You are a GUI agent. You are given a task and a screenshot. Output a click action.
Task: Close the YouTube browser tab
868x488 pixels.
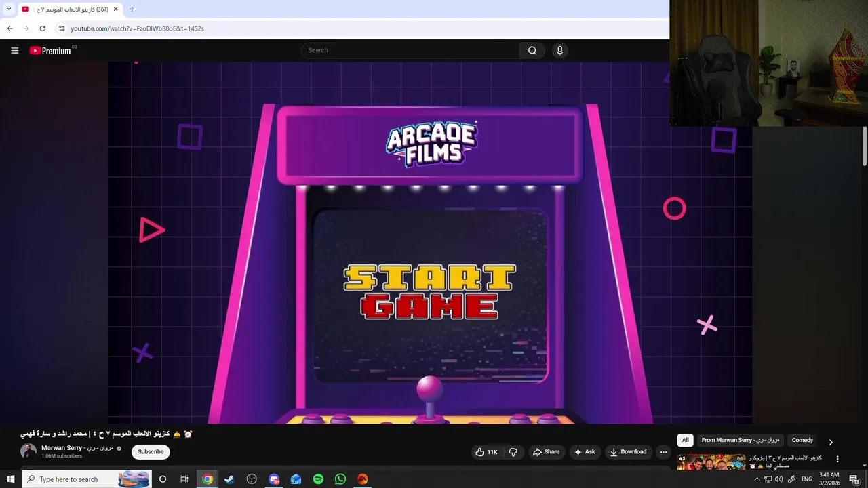[115, 9]
